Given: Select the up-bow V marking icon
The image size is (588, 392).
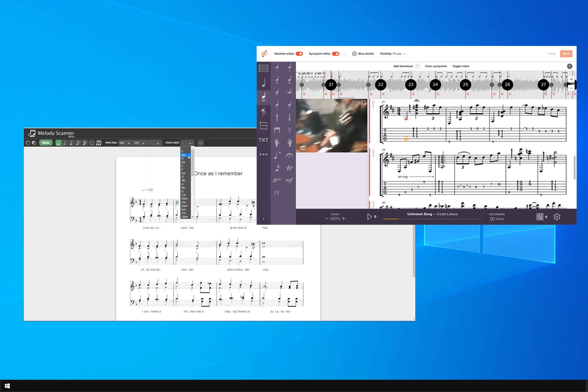Looking at the screenshot, I should pos(289,130).
